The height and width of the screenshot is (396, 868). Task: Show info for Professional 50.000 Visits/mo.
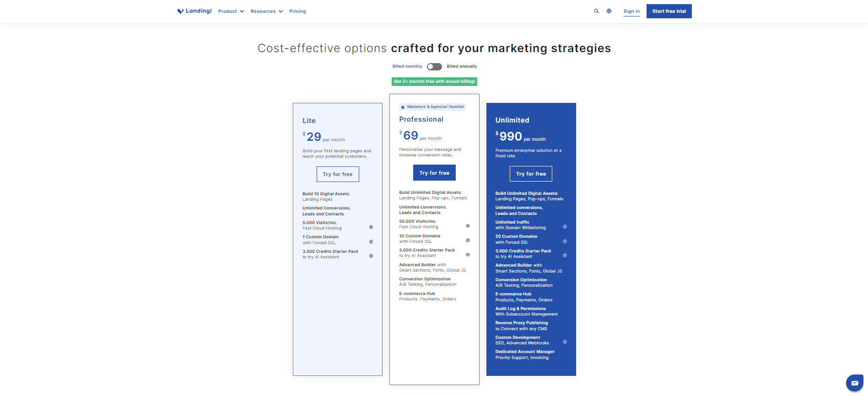coord(468,226)
